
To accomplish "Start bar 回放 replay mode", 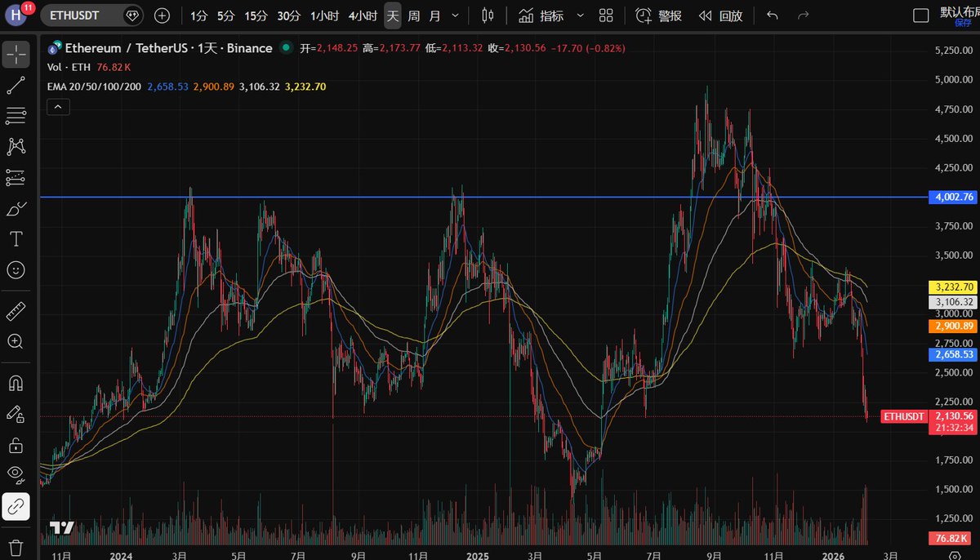I will (x=720, y=16).
